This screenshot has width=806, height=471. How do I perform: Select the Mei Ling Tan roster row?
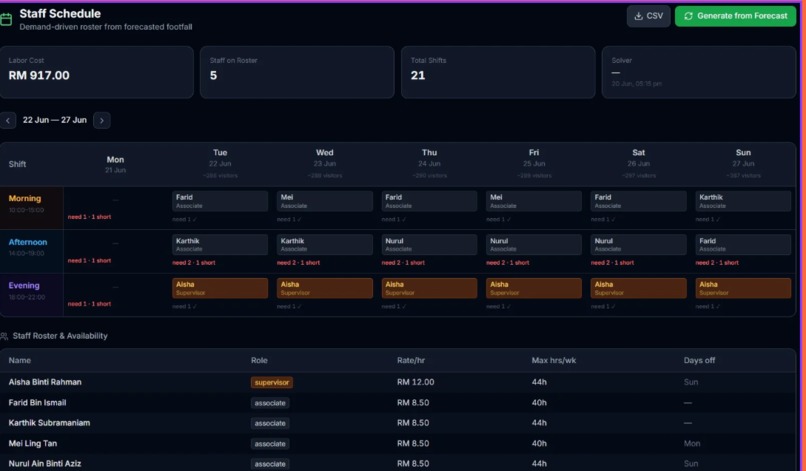pos(398,443)
